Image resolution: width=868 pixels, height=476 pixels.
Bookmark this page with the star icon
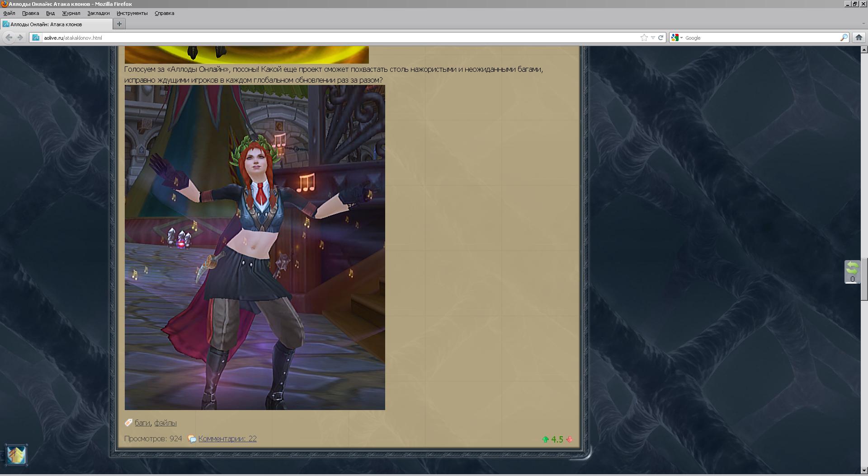(x=644, y=38)
